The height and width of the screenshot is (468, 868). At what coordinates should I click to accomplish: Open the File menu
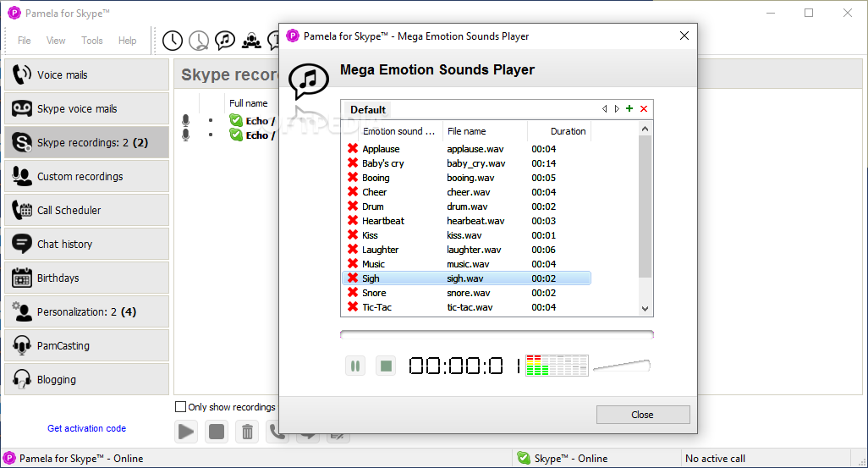(24, 41)
